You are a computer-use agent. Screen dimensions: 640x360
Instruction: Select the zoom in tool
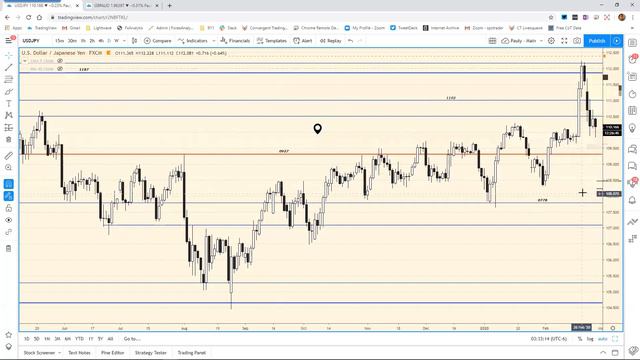(x=9, y=168)
